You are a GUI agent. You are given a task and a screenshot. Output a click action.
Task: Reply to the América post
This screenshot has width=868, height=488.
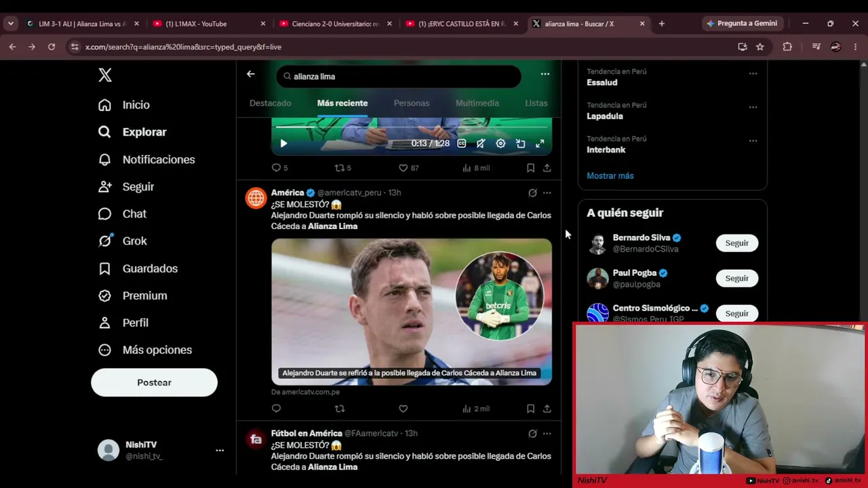[x=276, y=409]
